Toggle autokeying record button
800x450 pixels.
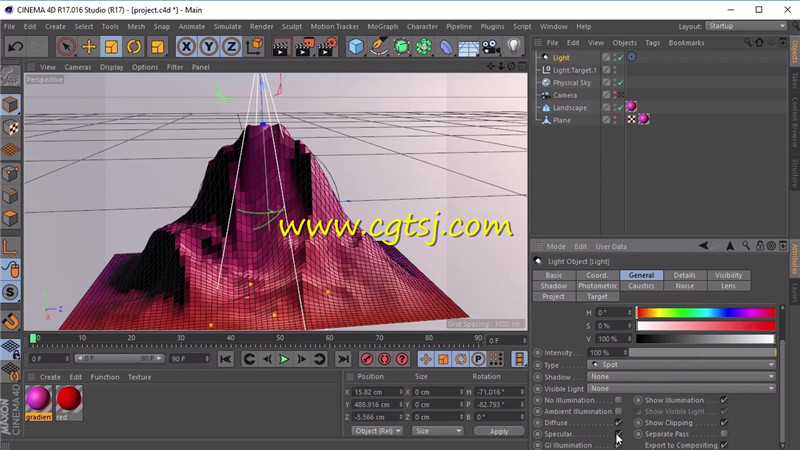[384, 359]
